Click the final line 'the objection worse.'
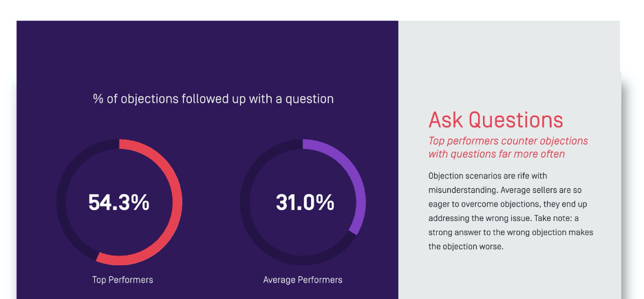This screenshot has height=299, width=644. [x=466, y=246]
